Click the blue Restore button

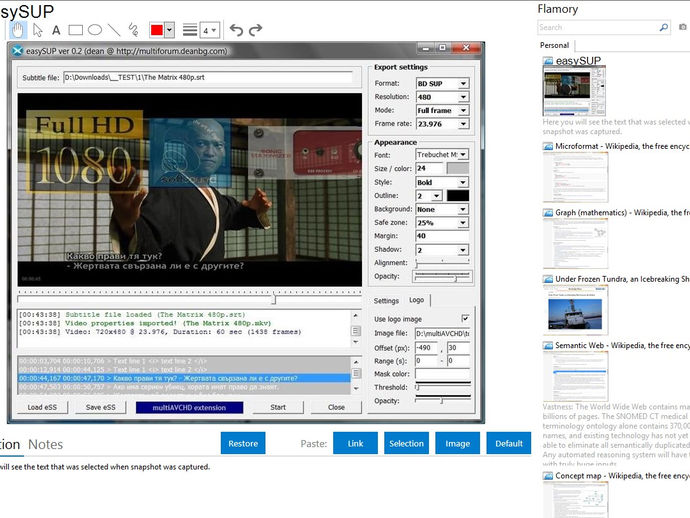243,443
